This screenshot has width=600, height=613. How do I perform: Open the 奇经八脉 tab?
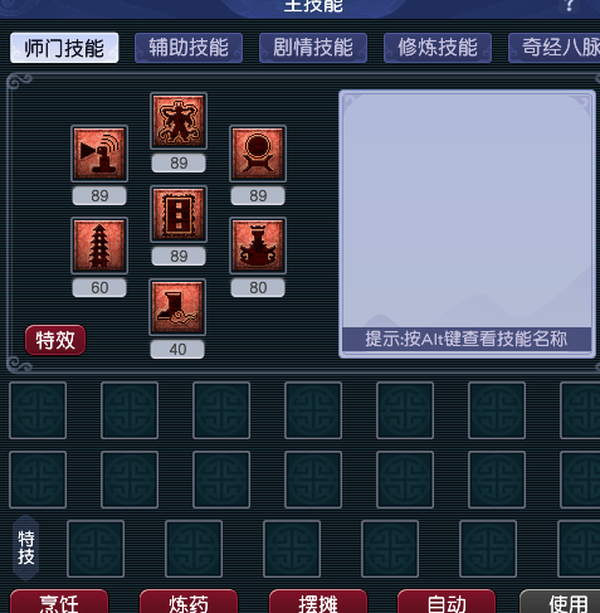point(554,48)
